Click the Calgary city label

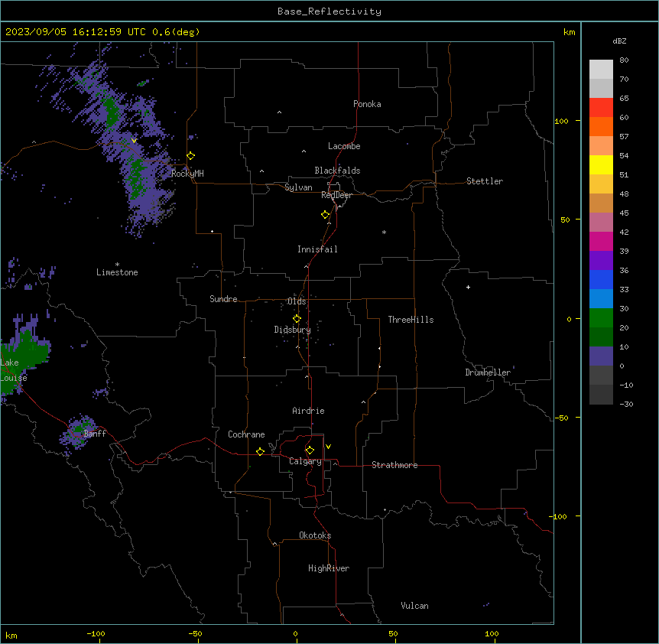(305, 461)
